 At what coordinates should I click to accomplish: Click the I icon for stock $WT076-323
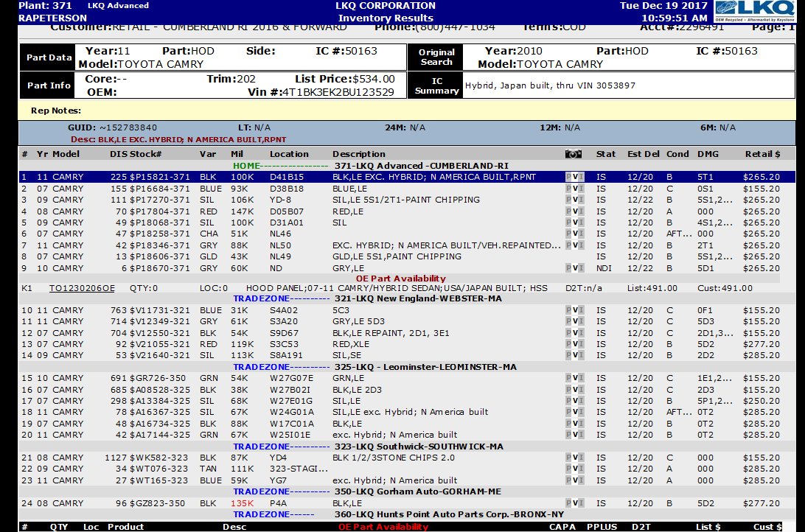581,469
